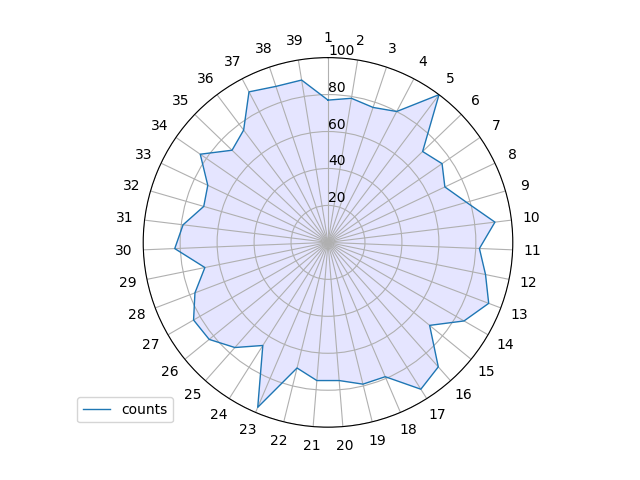Click angular axis label 37
640x480 pixels.
(x=232, y=61)
